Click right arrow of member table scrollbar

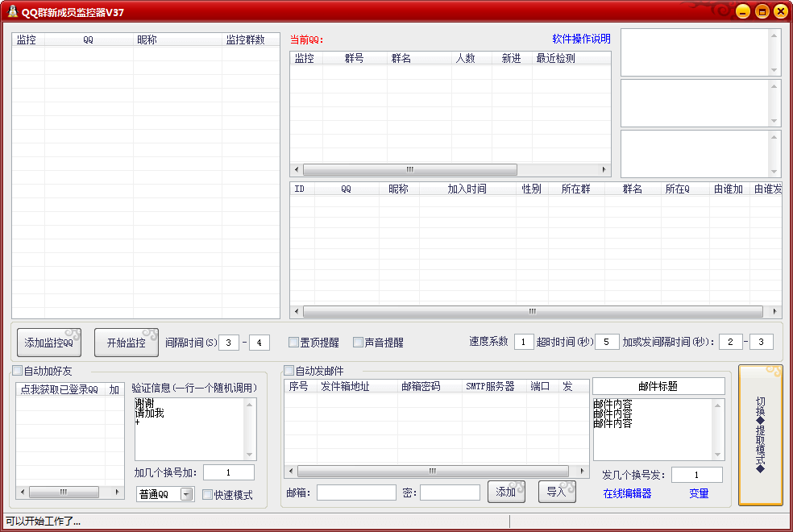click(x=774, y=311)
